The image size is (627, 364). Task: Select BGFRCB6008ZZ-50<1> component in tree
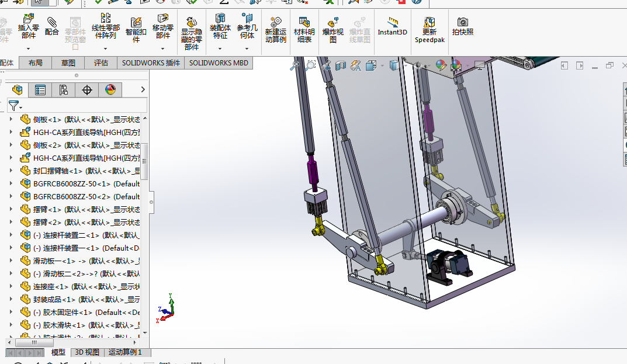[x=80, y=183]
